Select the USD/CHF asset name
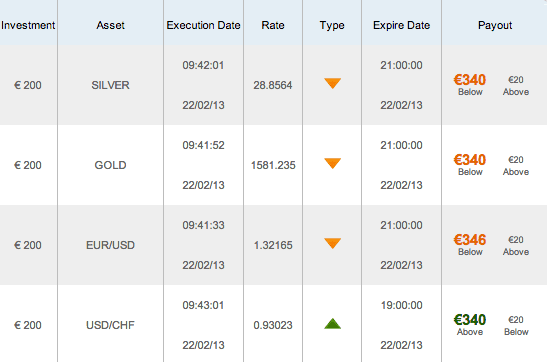The image size is (547, 362). 111,325
